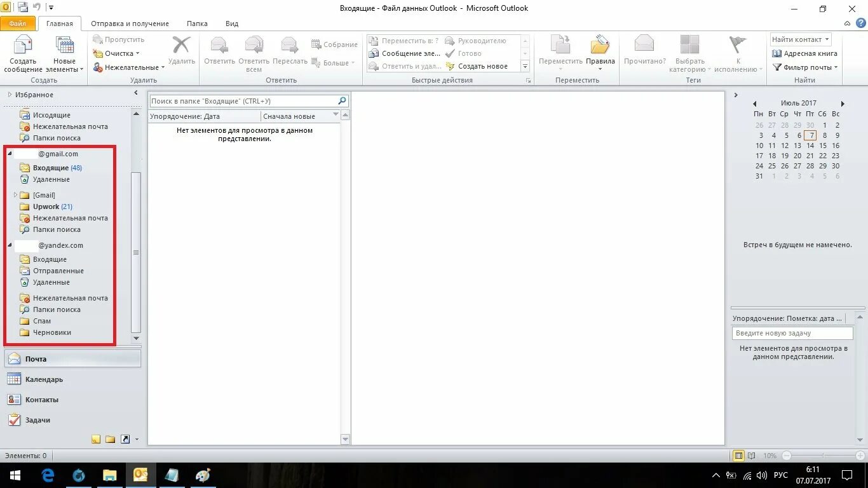Click the Folder list icon
The height and width of the screenshot is (488, 868).
pos(111,439)
